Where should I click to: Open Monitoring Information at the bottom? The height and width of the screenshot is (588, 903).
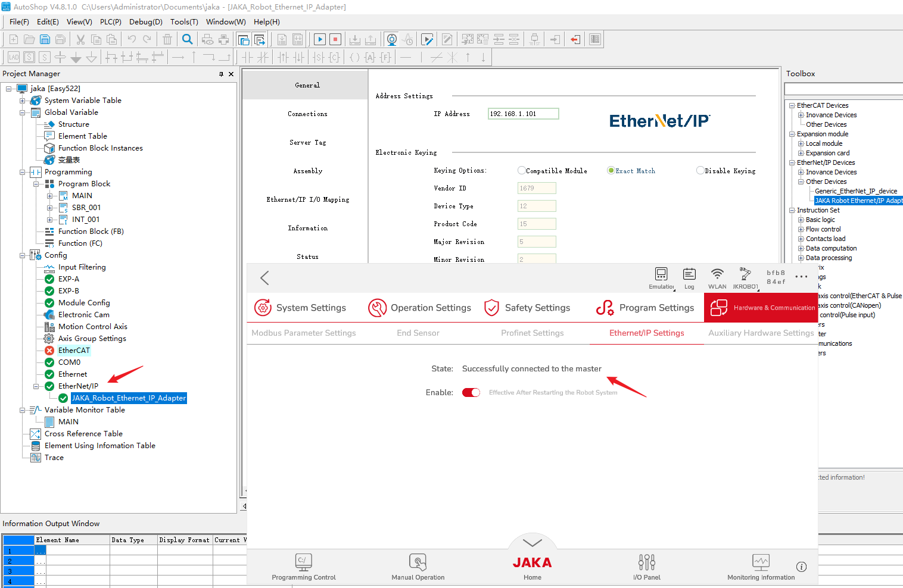(x=761, y=562)
